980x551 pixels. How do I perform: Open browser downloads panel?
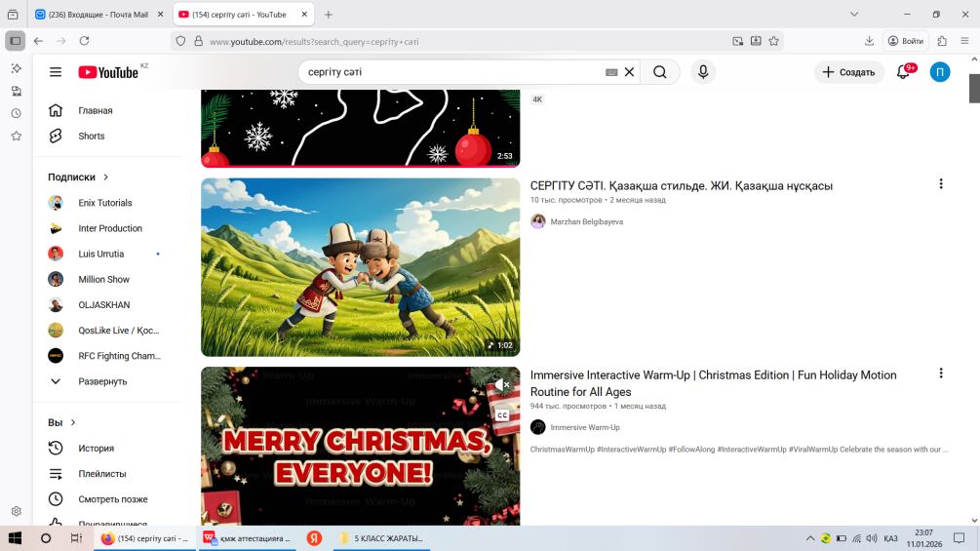click(870, 41)
